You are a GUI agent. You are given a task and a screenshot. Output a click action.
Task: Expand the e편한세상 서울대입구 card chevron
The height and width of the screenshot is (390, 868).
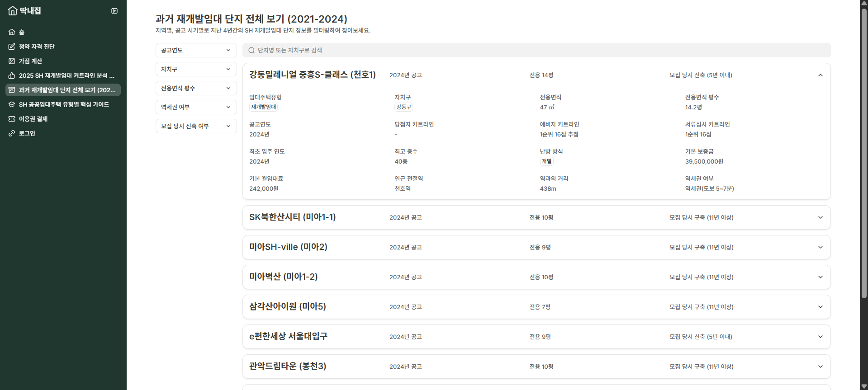point(820,337)
